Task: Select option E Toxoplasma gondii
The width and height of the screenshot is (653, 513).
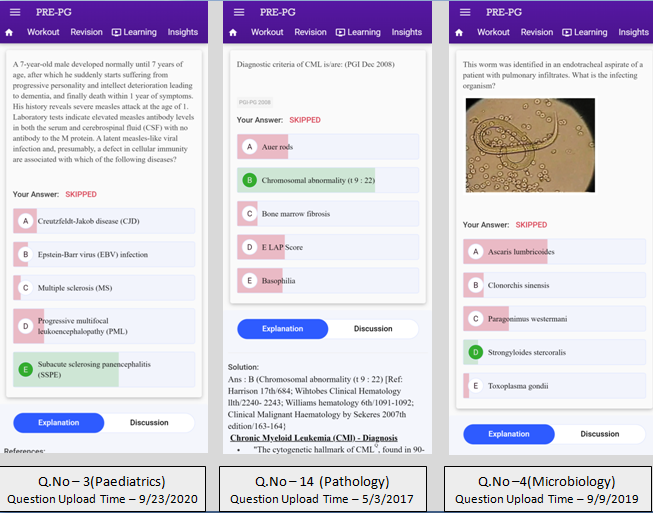Action: pyautogui.click(x=554, y=386)
